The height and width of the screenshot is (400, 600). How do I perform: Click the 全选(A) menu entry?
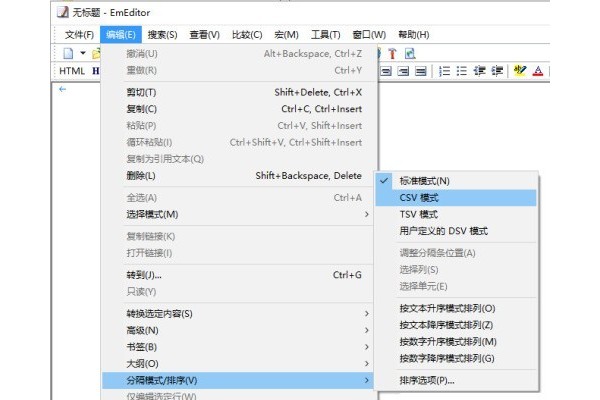point(238,198)
